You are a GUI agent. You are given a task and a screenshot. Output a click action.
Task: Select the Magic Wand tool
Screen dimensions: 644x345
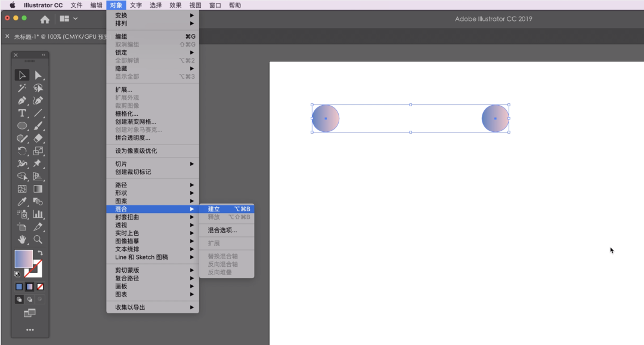22,88
